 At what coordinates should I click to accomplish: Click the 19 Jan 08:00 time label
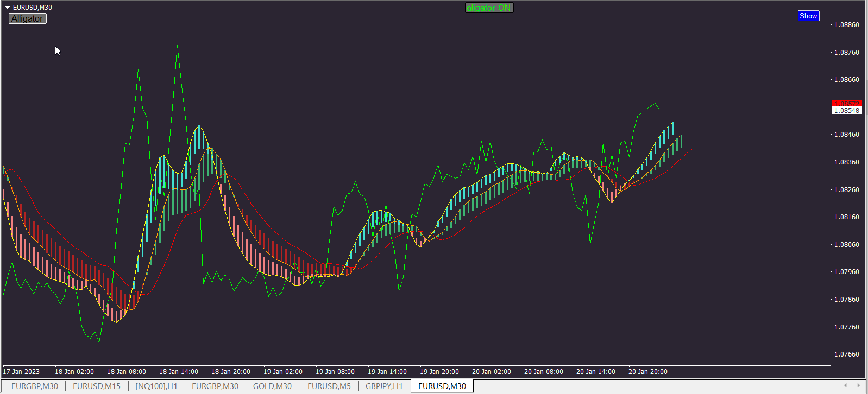[335, 372]
